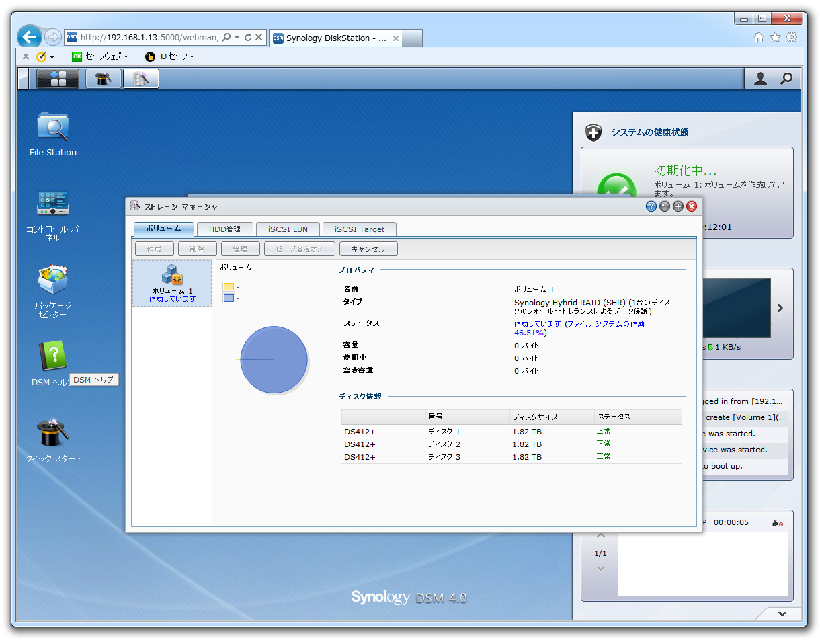820x644 pixels.
Task: Select the ディスク 2 table row
Action: click(x=511, y=444)
